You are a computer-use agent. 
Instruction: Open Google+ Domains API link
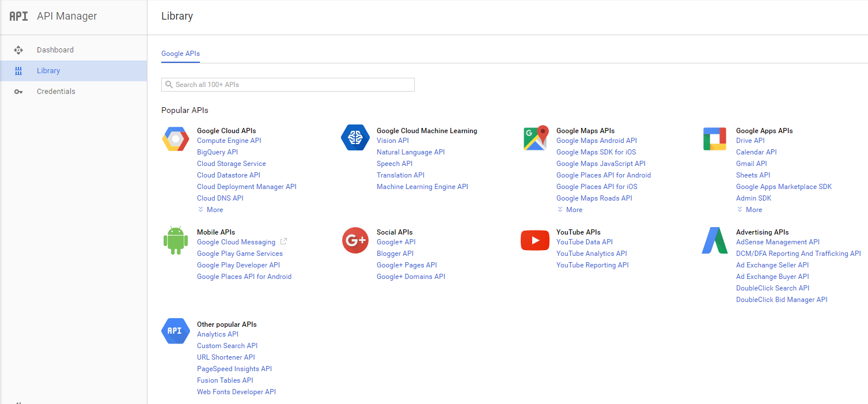pos(411,277)
